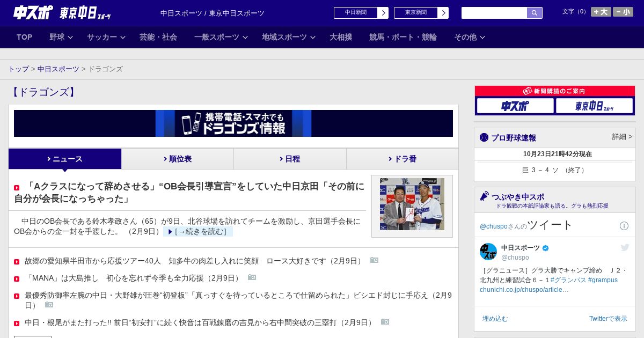Viewport: 644px width, 338px height.
Task: Open 競馬・ボート・競輪 navigation item
Action: pos(403,37)
